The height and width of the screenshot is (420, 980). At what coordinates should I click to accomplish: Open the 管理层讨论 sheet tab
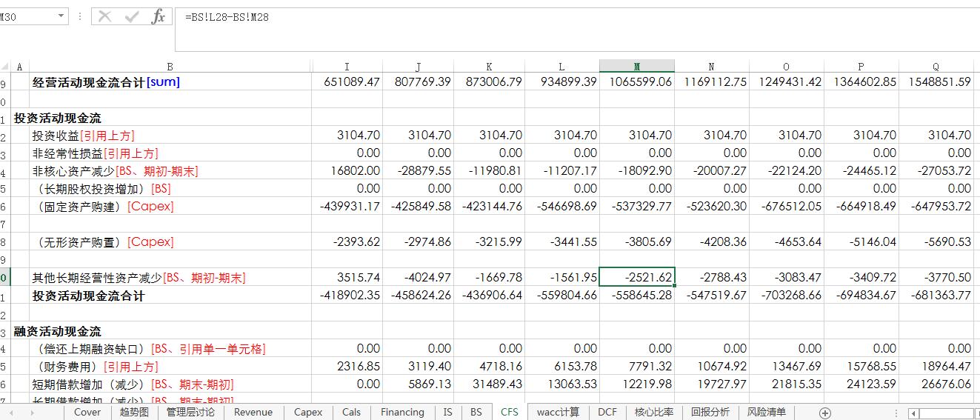(190, 413)
